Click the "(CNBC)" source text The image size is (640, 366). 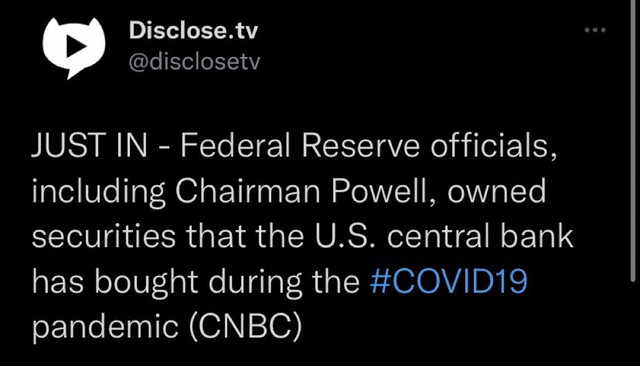(x=245, y=326)
